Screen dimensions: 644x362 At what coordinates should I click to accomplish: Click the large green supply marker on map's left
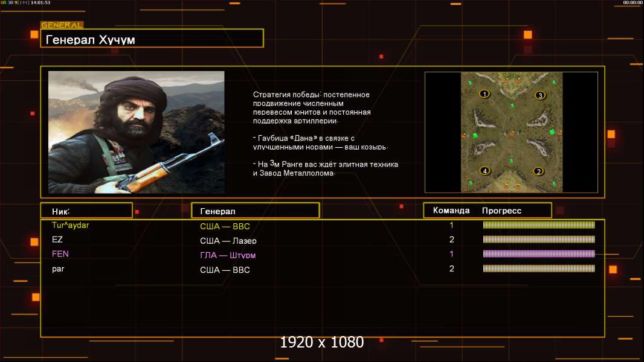click(475, 135)
